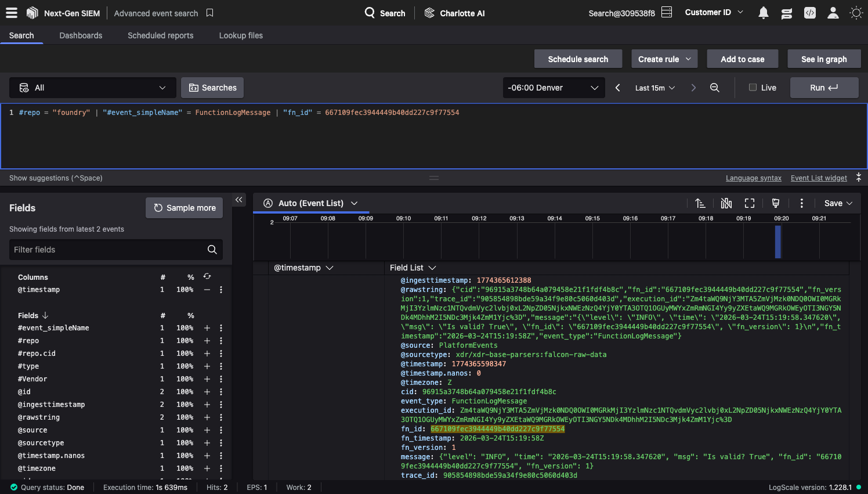Screen dimensions: 868x494
Task: Toggle the light/dark theme icon
Action: pyautogui.click(x=856, y=13)
